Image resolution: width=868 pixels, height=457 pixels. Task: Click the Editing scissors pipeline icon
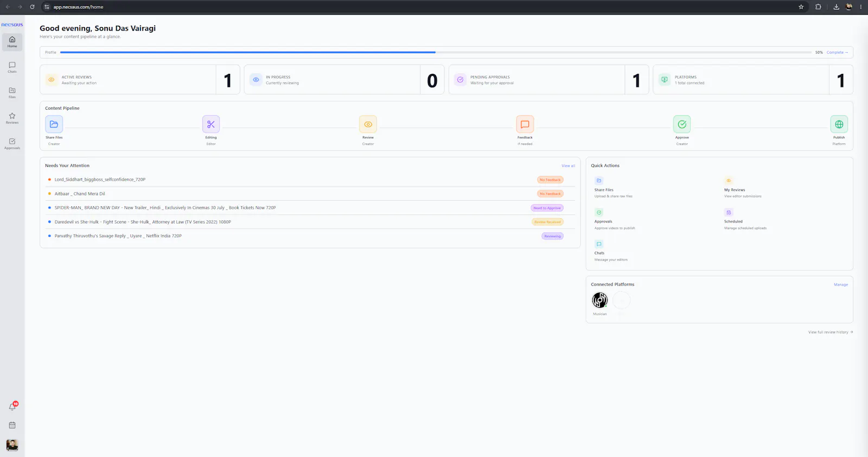[x=211, y=124]
